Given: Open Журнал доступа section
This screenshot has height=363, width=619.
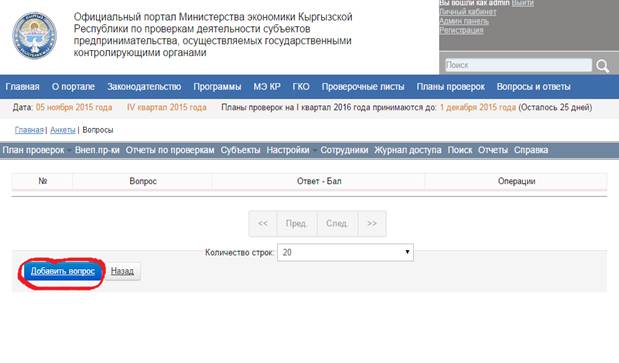Looking at the screenshot, I should (408, 150).
